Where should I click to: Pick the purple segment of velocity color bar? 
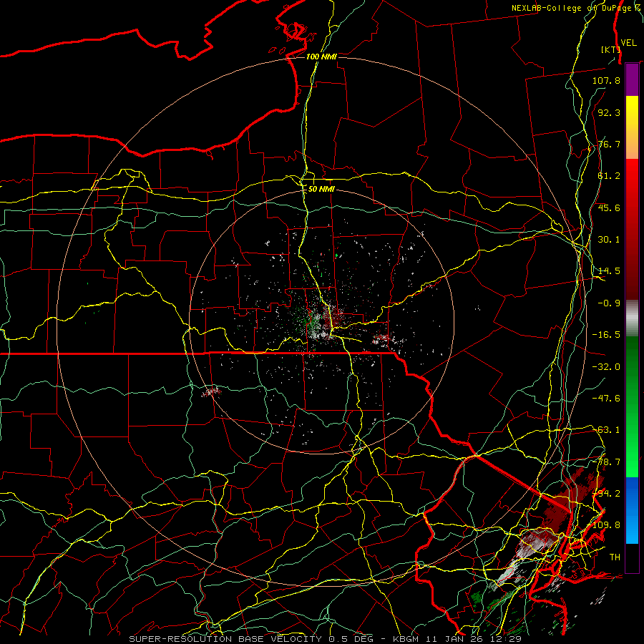[x=632, y=79]
